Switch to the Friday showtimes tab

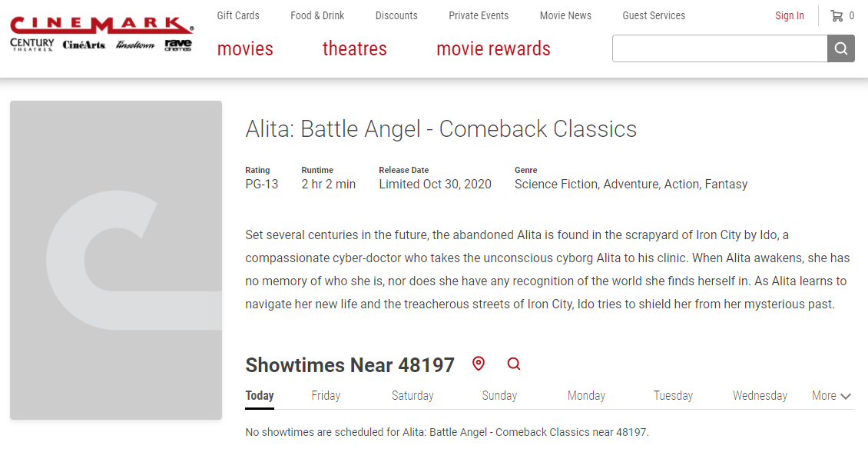click(326, 396)
